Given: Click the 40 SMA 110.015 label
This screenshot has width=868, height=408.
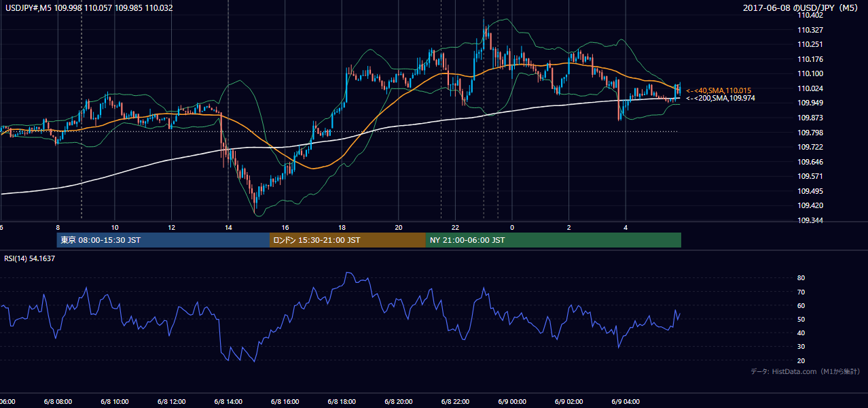Looking at the screenshot, I should click(717, 90).
